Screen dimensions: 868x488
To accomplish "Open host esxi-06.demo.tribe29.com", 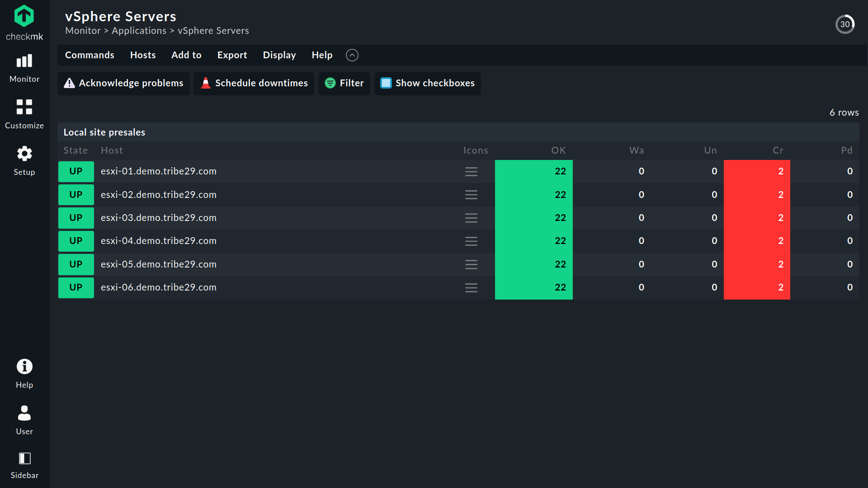I will click(159, 287).
